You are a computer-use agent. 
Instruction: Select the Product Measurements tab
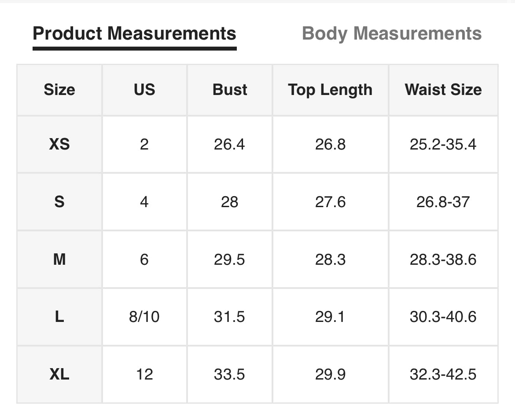point(134,34)
